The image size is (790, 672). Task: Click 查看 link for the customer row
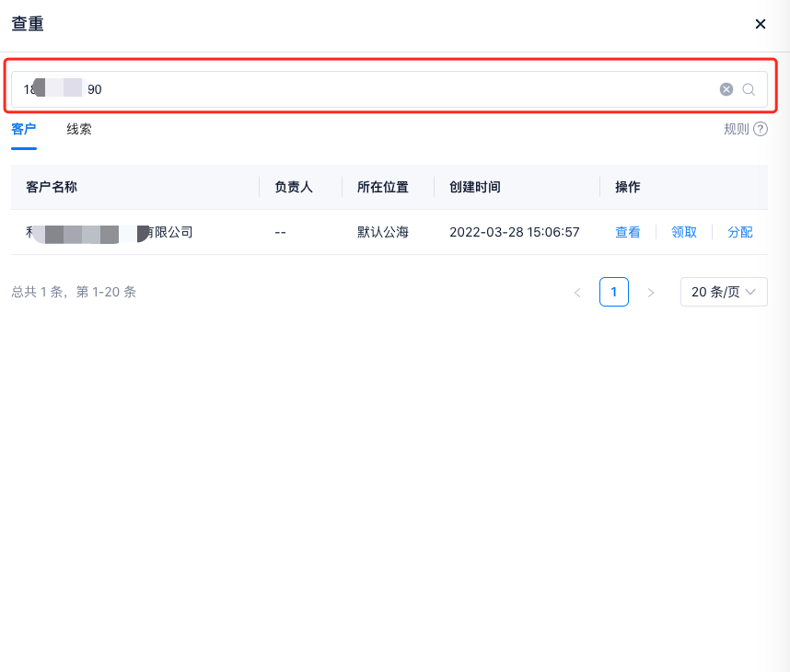628,232
